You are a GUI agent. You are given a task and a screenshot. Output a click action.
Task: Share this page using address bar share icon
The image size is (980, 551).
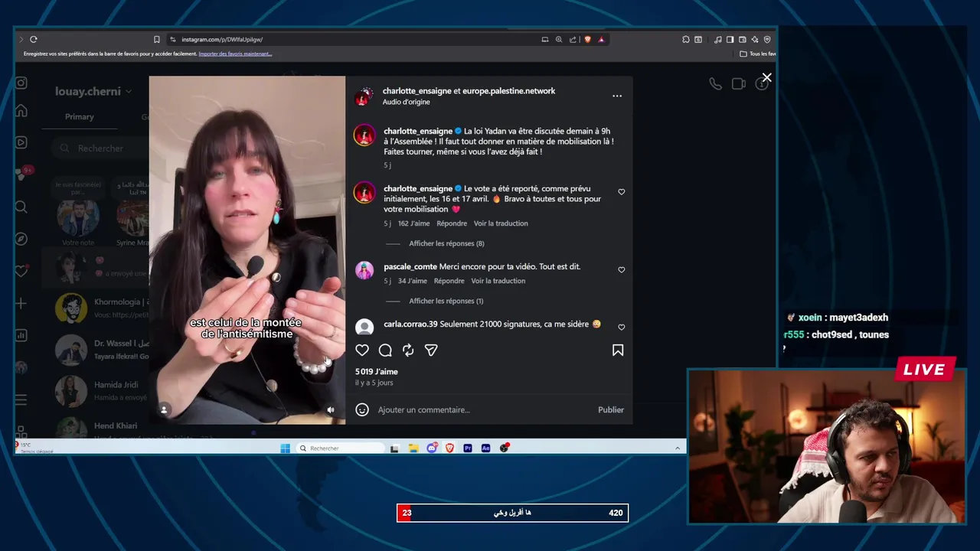point(573,39)
